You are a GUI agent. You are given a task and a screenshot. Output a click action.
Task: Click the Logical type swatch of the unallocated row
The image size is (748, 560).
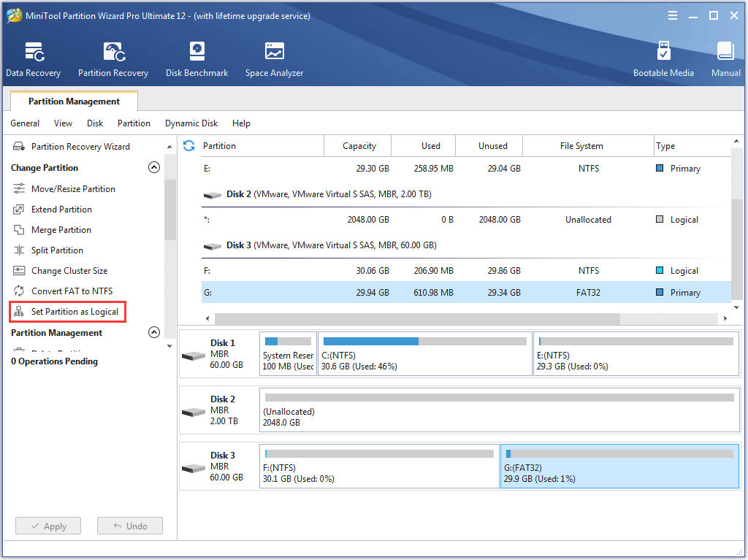[660, 219]
